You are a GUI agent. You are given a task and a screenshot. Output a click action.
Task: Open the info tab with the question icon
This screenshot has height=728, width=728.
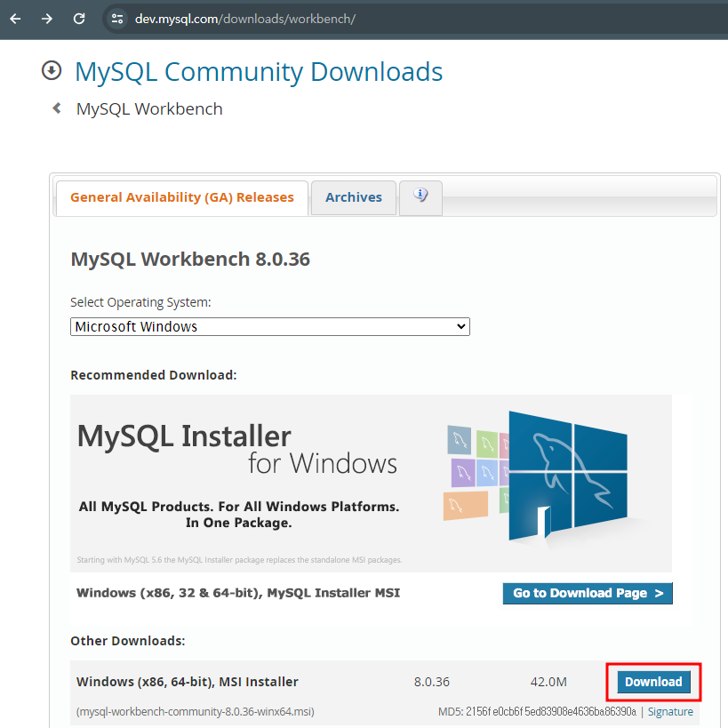point(420,197)
